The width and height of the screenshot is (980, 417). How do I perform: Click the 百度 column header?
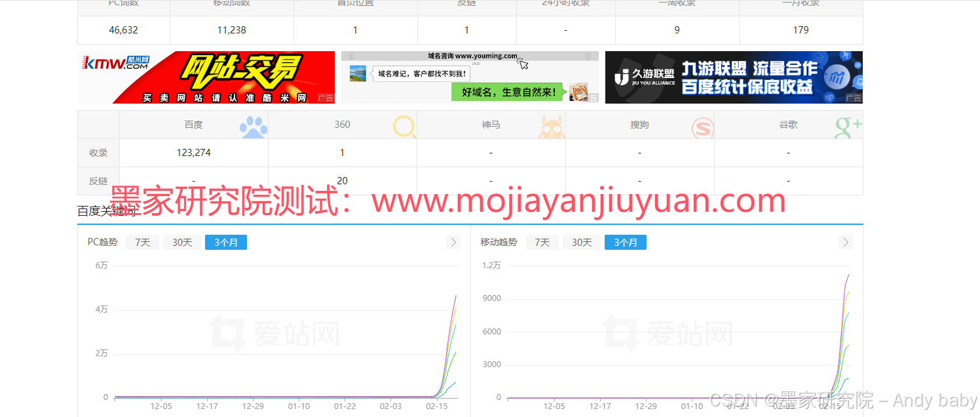194,125
